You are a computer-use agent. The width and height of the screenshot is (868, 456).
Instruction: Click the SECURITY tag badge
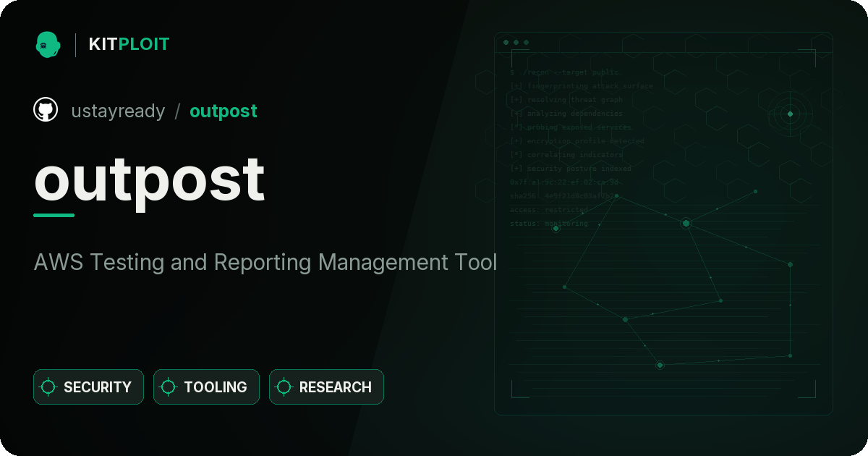[88, 387]
